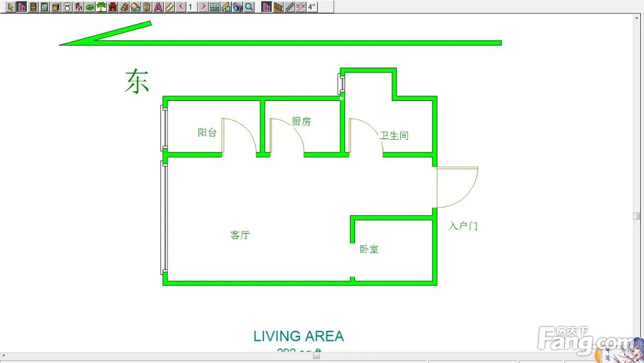Select the railing fence wall type
Image resolution: width=644 pixels, height=363 pixels.
[x=278, y=7]
